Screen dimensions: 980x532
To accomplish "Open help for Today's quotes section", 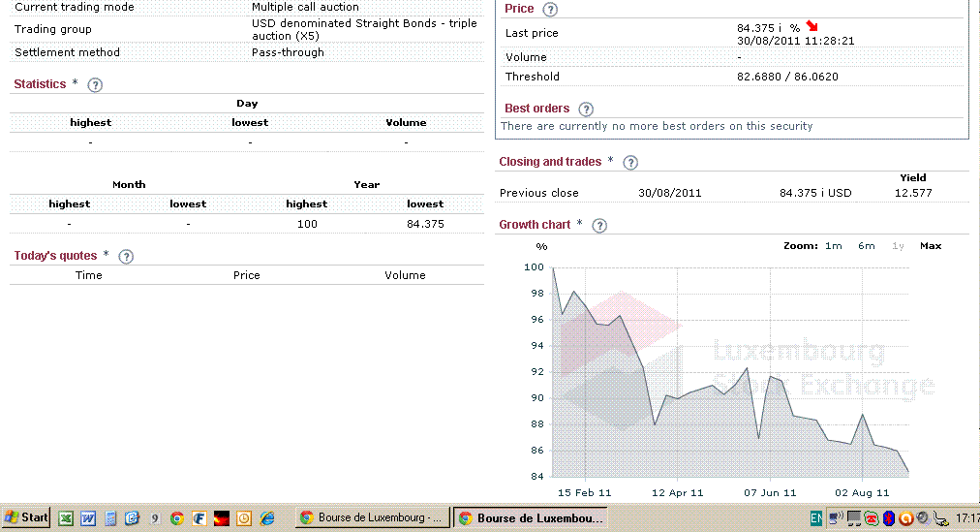I will coord(125,257).
